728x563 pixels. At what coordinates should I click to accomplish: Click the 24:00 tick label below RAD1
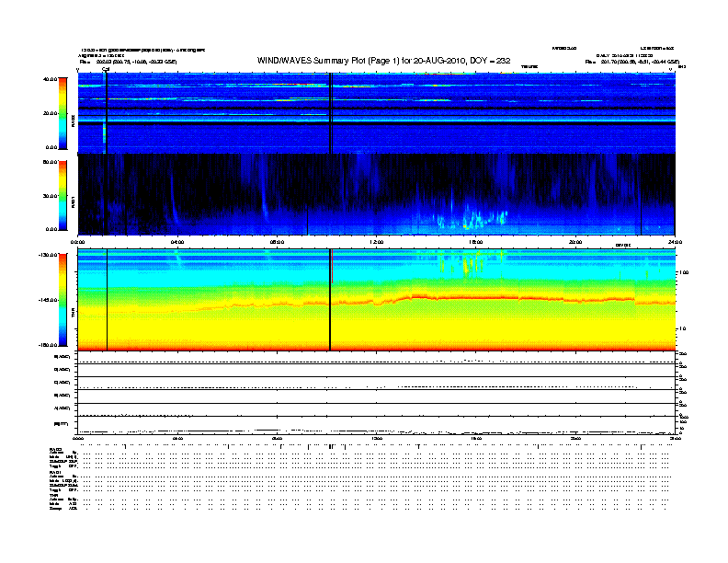pos(675,242)
